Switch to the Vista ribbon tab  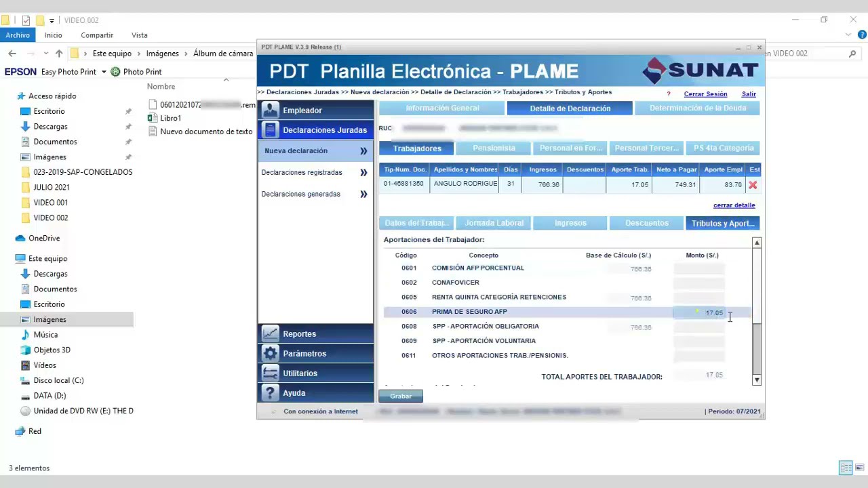tap(140, 35)
